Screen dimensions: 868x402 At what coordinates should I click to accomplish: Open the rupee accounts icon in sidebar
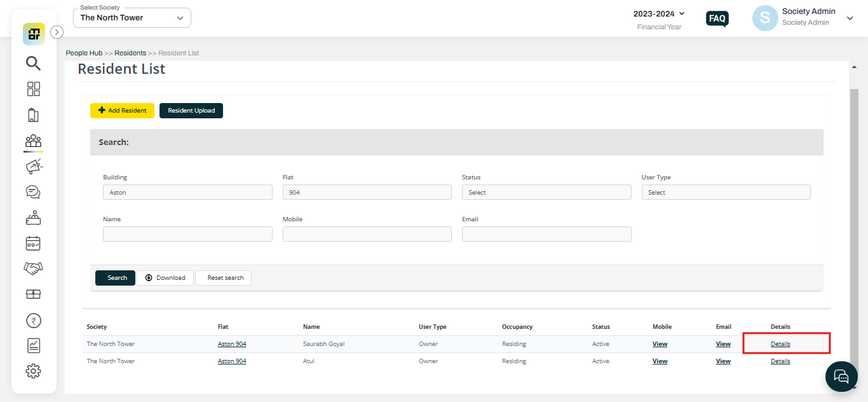[x=34, y=320]
